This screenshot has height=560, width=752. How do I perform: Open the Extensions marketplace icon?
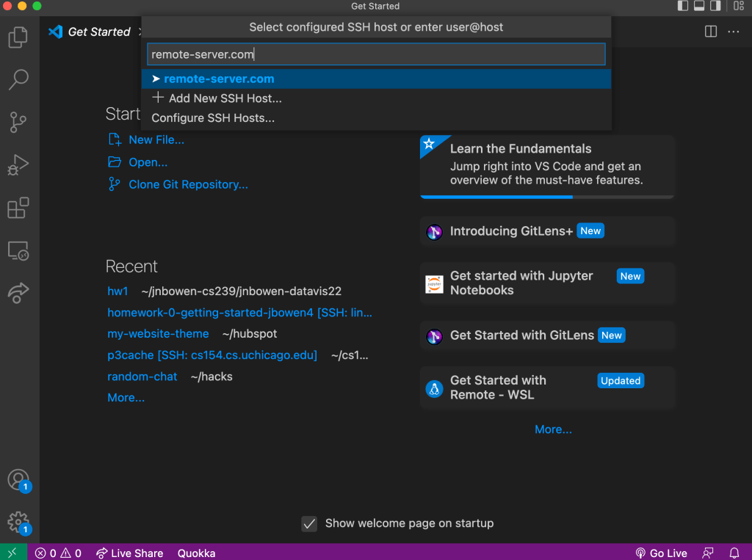[18, 208]
